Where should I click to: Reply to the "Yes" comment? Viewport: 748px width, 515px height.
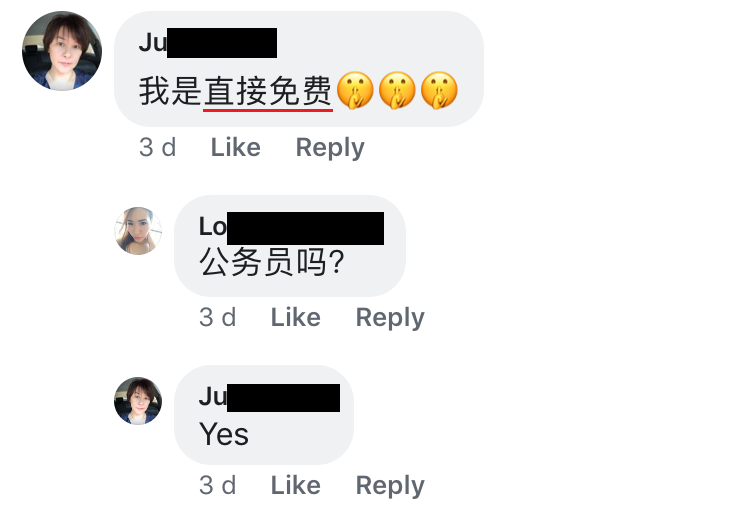390,486
